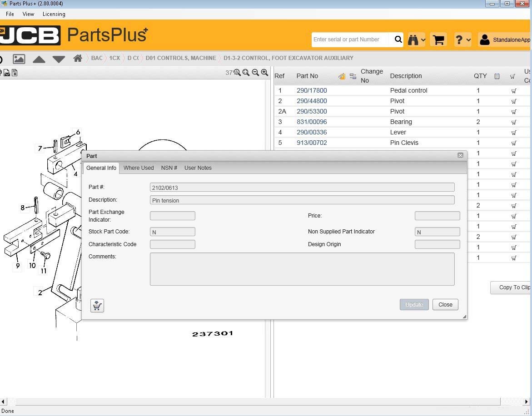Image resolution: width=532 pixels, height=416 pixels.
Task: Click the Update button
Action: click(x=414, y=304)
